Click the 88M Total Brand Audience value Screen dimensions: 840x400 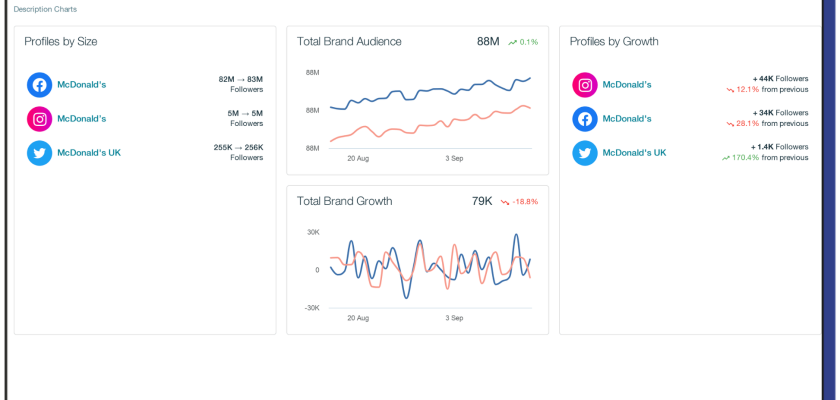(x=488, y=42)
